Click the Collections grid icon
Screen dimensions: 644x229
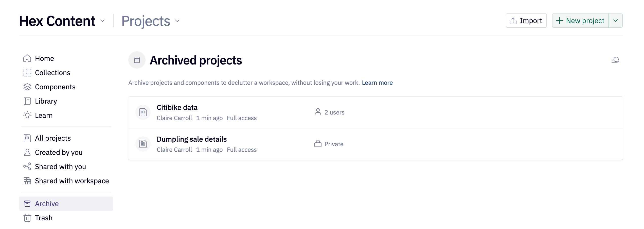tap(27, 72)
